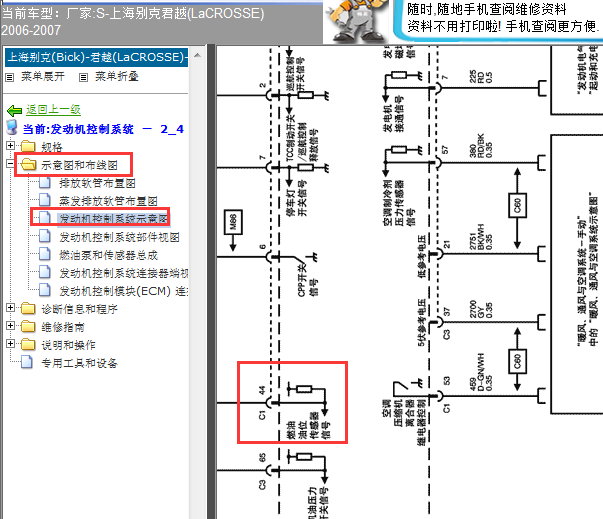Open 专用工具和设备 document

[79, 363]
